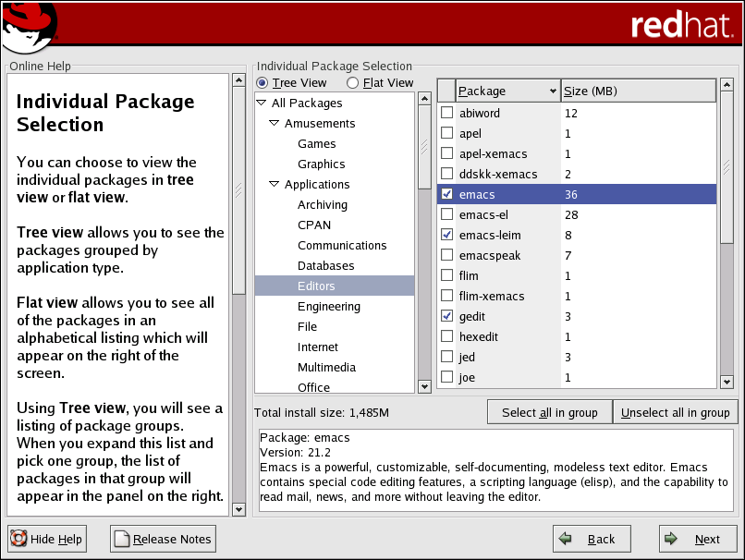Click the Back arrow icon
745x560 pixels.
[x=567, y=539]
